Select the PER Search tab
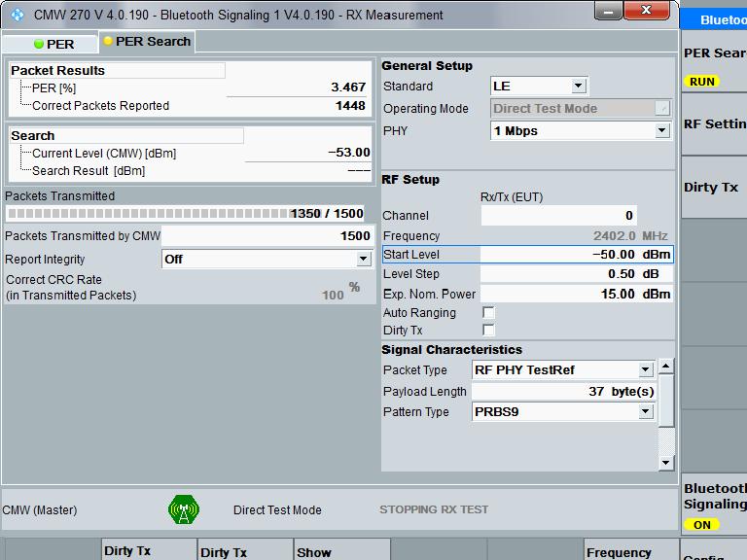The width and height of the screenshot is (747, 560). click(147, 42)
